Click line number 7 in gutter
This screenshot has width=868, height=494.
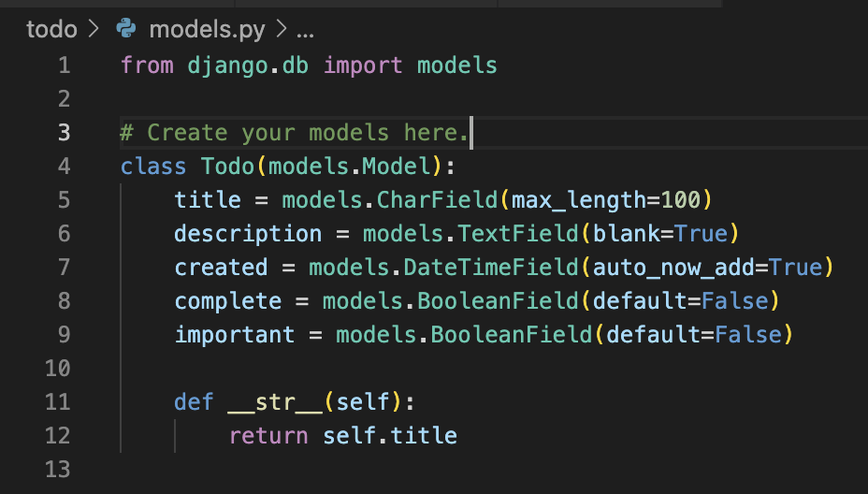[65, 268]
